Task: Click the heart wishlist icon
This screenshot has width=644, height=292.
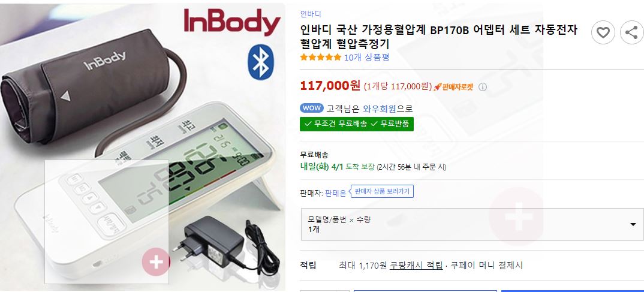Action: click(603, 32)
